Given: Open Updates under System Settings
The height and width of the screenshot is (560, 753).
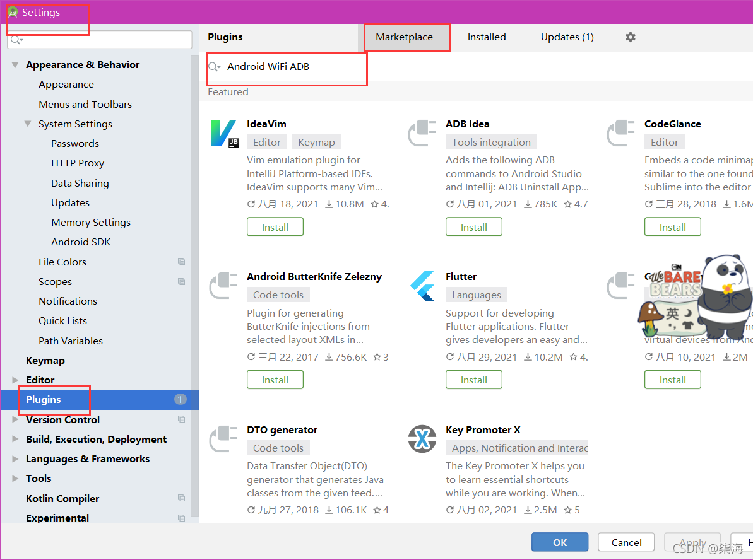Looking at the screenshot, I should (70, 202).
